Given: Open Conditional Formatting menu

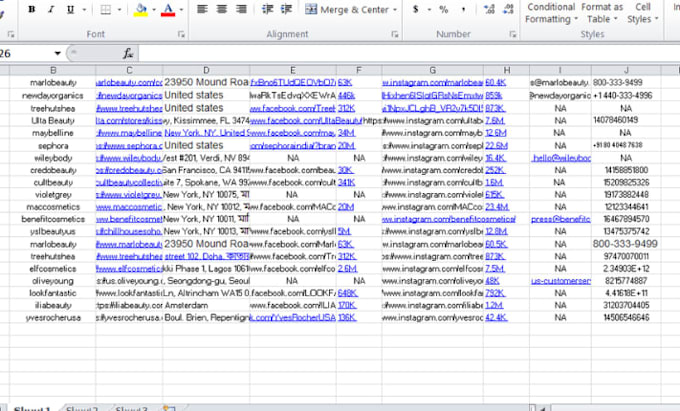Looking at the screenshot, I should 551,13.
